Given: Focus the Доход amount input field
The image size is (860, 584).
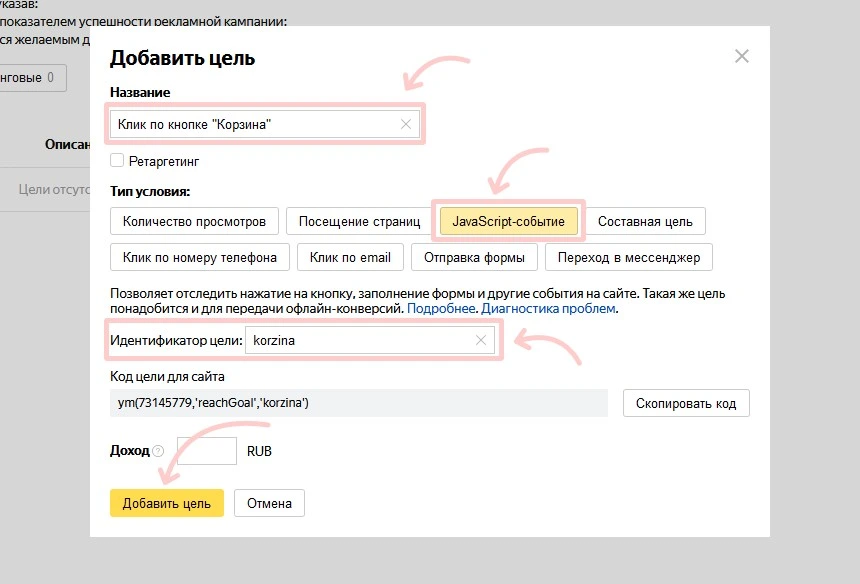Looking at the screenshot, I should pos(207,451).
